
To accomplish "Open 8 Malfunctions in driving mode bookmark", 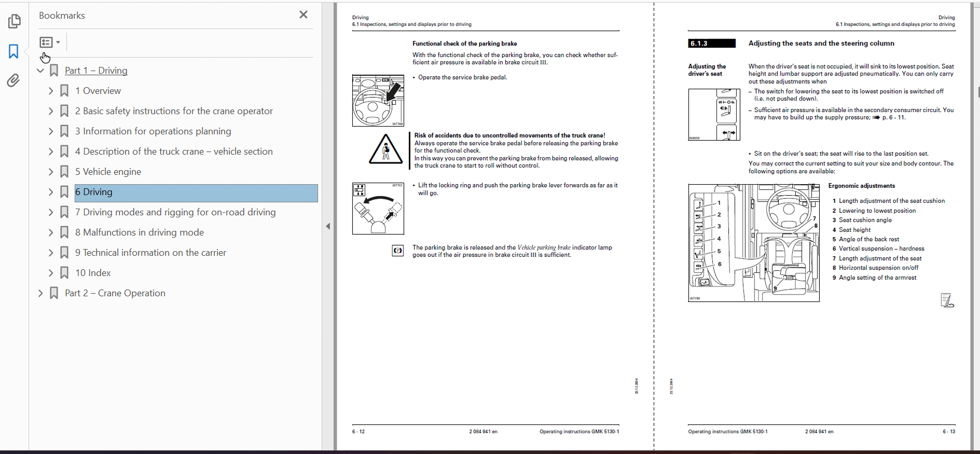I will click(x=140, y=232).
